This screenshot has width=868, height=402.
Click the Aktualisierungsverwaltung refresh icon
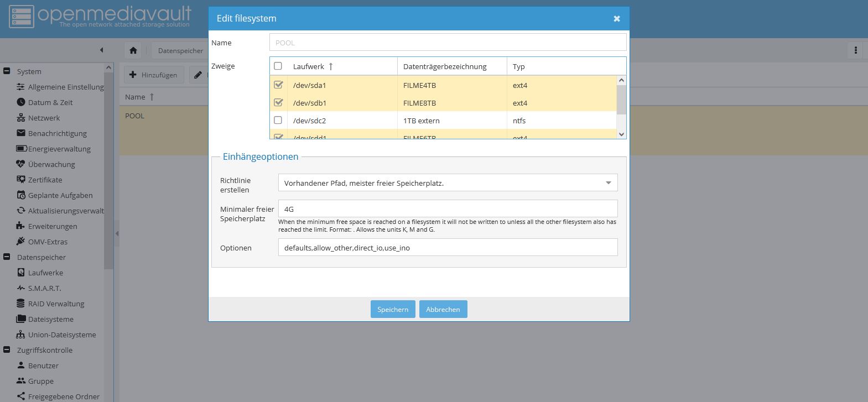coord(21,211)
